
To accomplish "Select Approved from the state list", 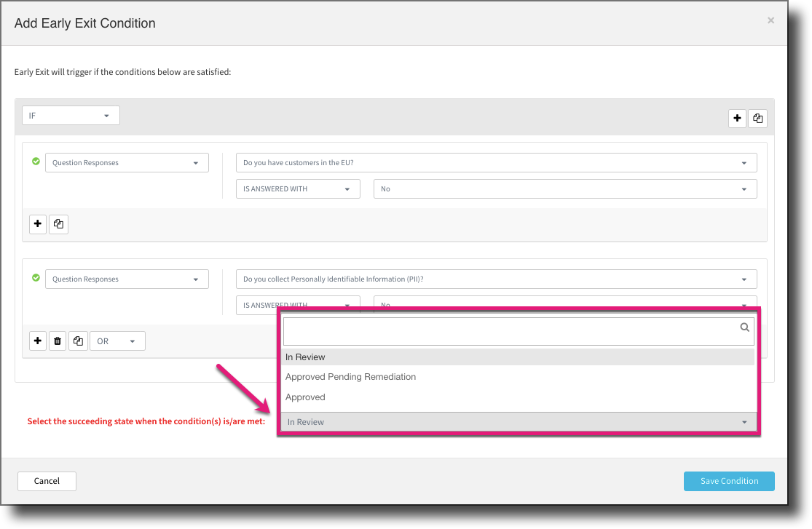I will coord(305,397).
